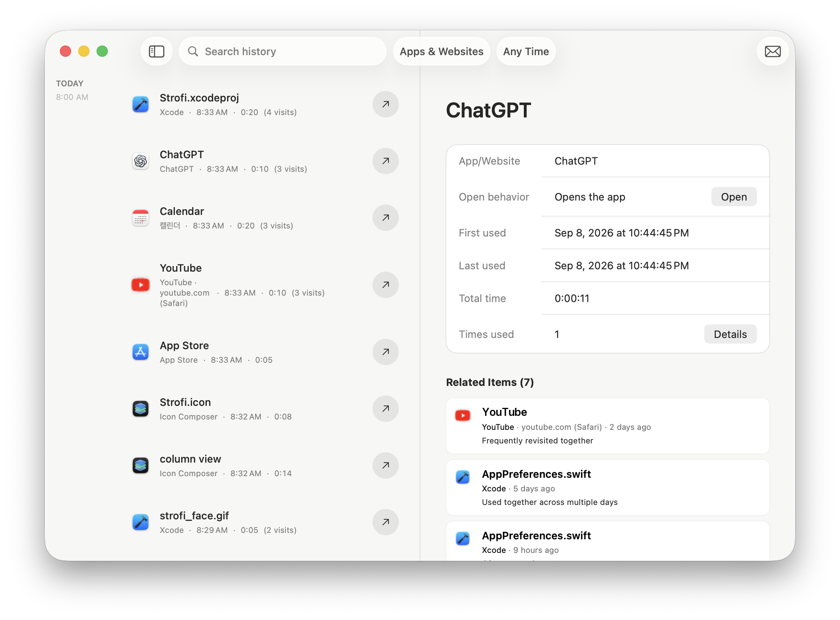
Task: Select App Store history entry title
Action: pyautogui.click(x=184, y=346)
